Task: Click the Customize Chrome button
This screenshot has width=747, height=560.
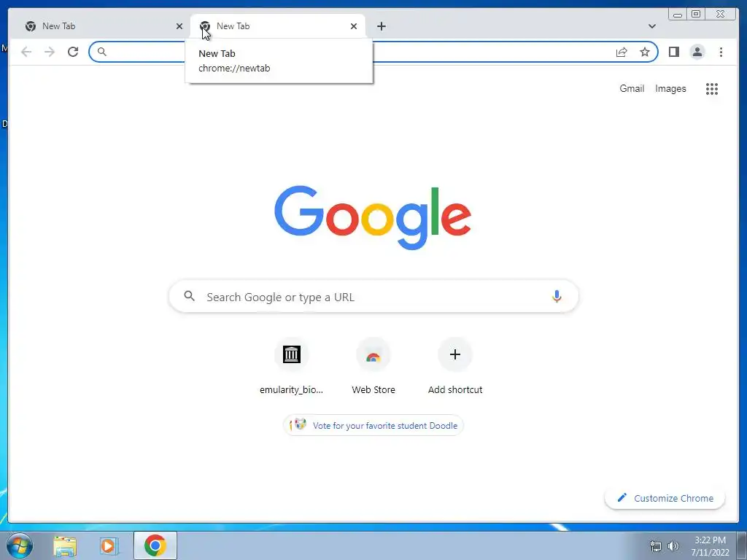Action: coord(665,498)
